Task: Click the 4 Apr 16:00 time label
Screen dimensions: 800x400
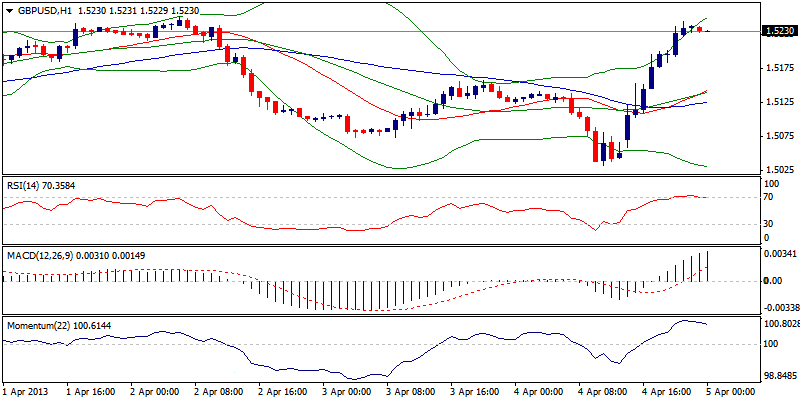Action: (x=665, y=391)
